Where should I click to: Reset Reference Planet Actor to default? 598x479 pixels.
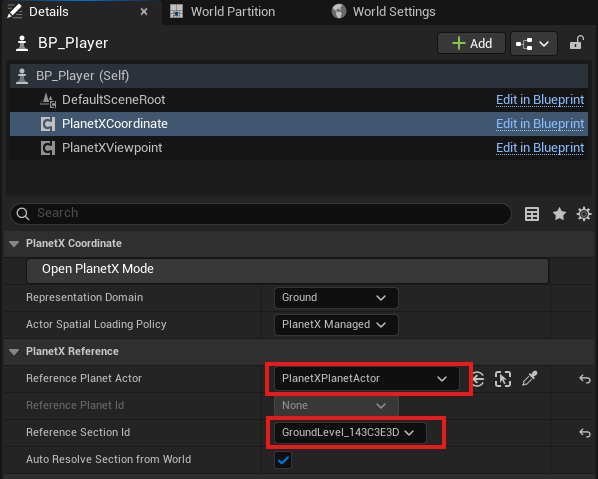585,379
